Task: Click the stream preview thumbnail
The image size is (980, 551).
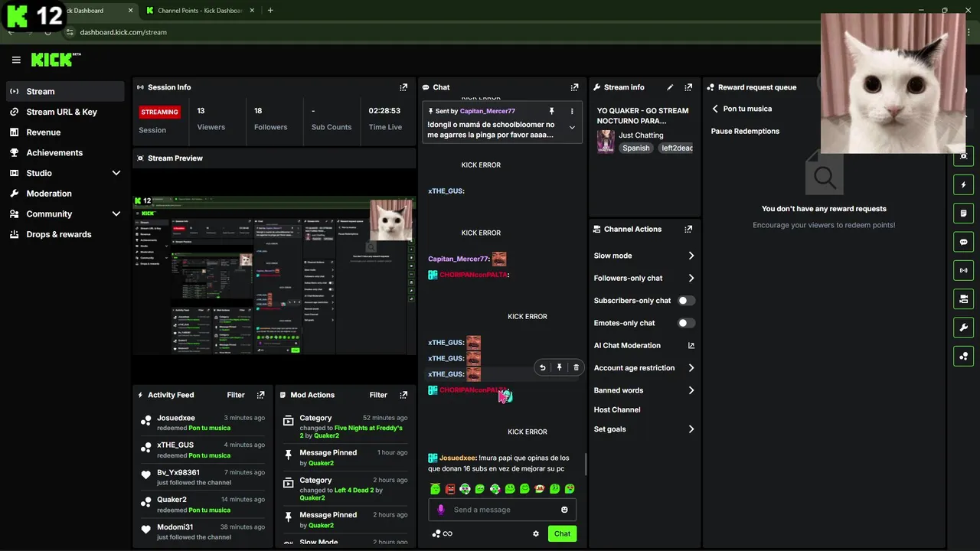Action: [274, 276]
